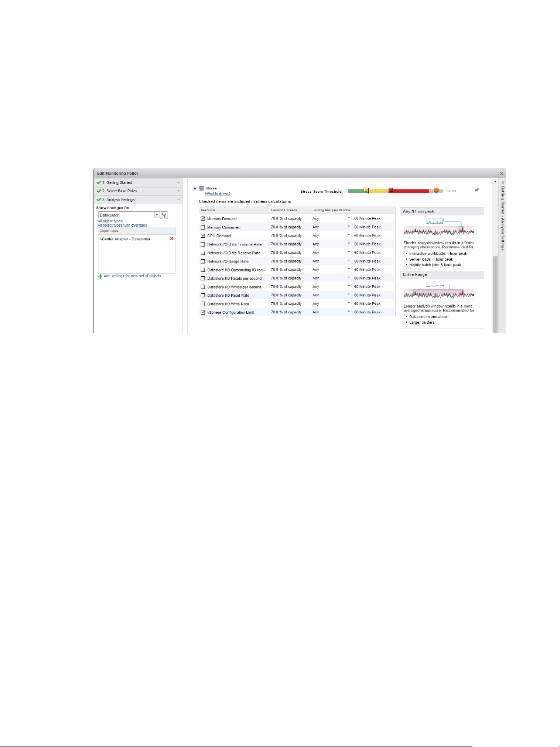Click 60 Minute Peak in Memory Demand row
This screenshot has width=560, height=747.
[367, 219]
